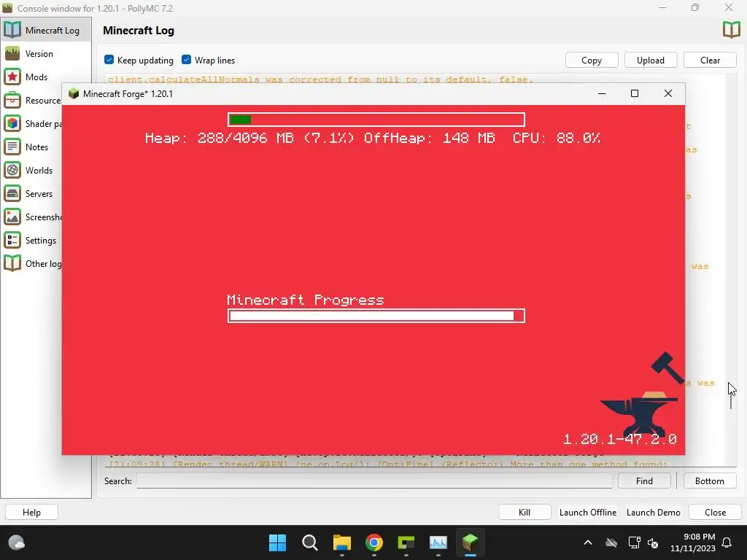Copy the log with Copy button
The width and height of the screenshot is (747, 560).
592,60
